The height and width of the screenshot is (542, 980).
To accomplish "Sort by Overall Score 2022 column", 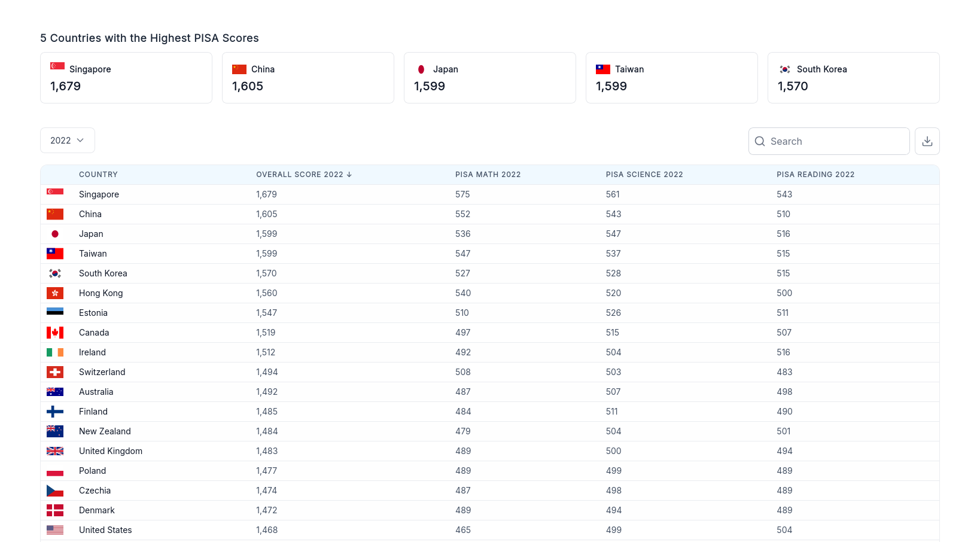I will 304,175.
